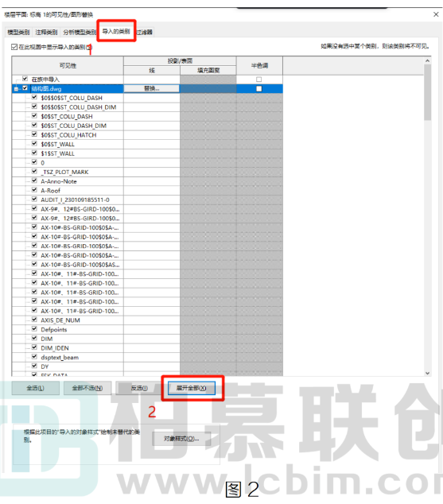
Task: Select the AXIS_DE_NUM row label
Action: click(x=60, y=320)
